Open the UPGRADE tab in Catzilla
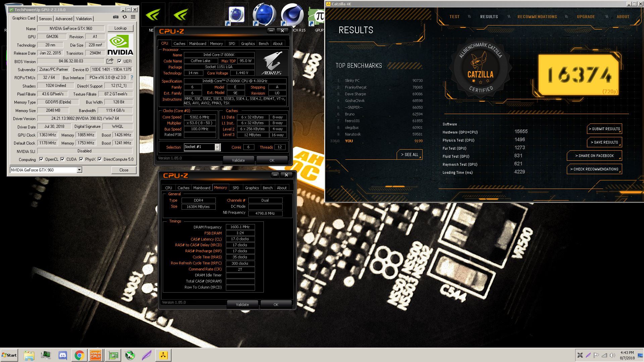 [x=586, y=17]
